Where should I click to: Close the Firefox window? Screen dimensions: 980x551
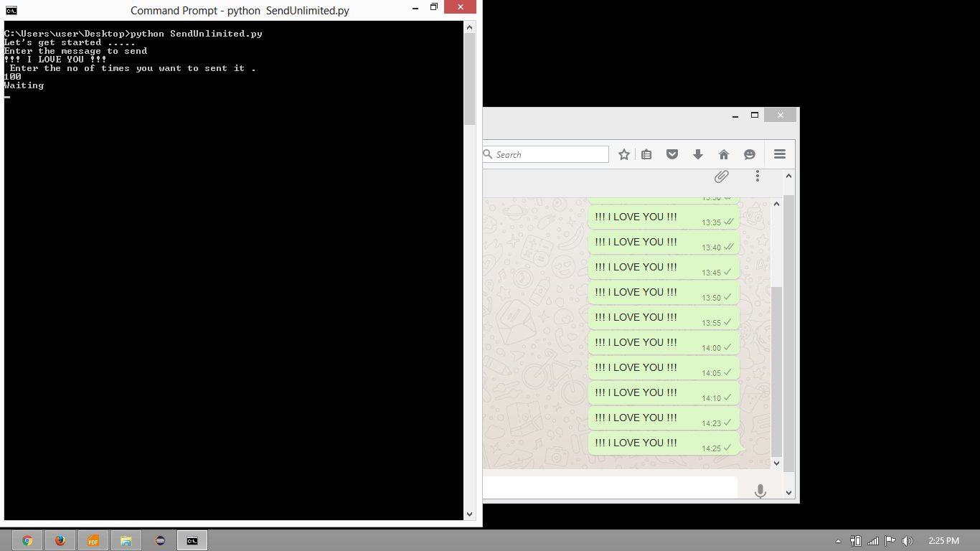coord(780,115)
